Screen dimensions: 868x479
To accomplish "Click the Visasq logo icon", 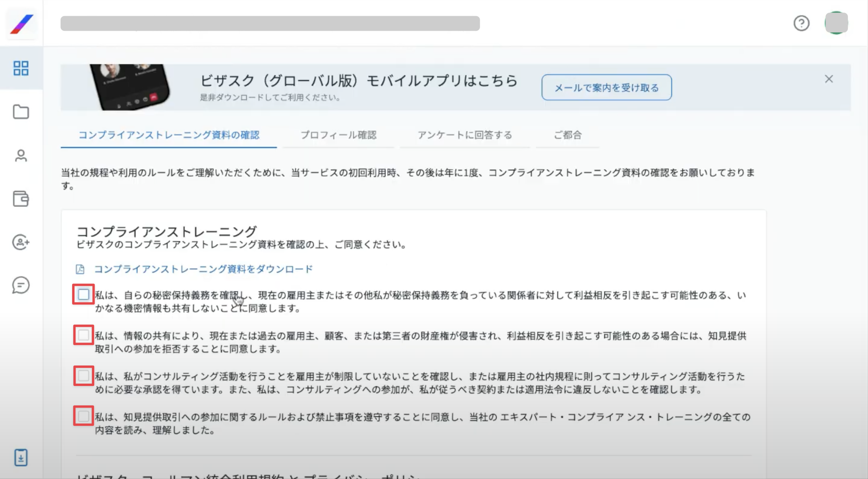I will coord(22,24).
